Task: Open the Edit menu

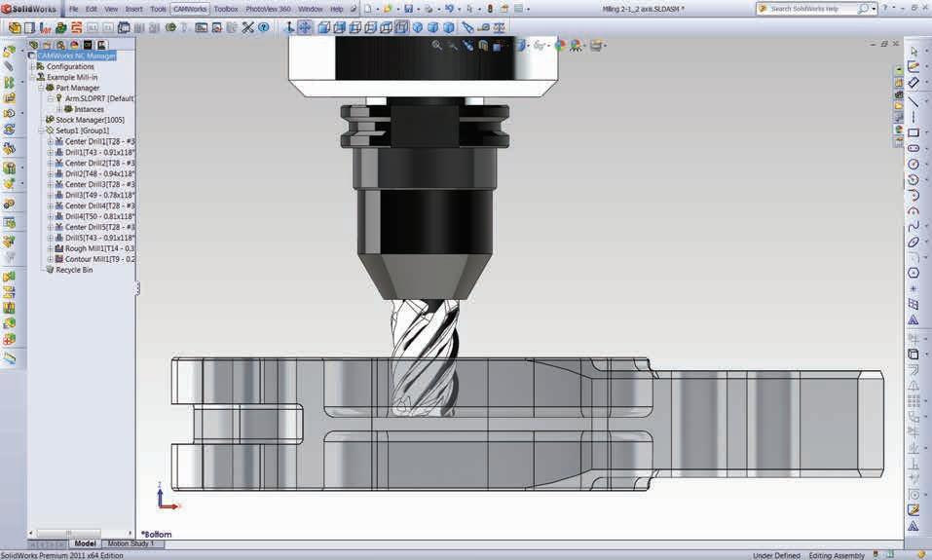Action: pos(91,9)
